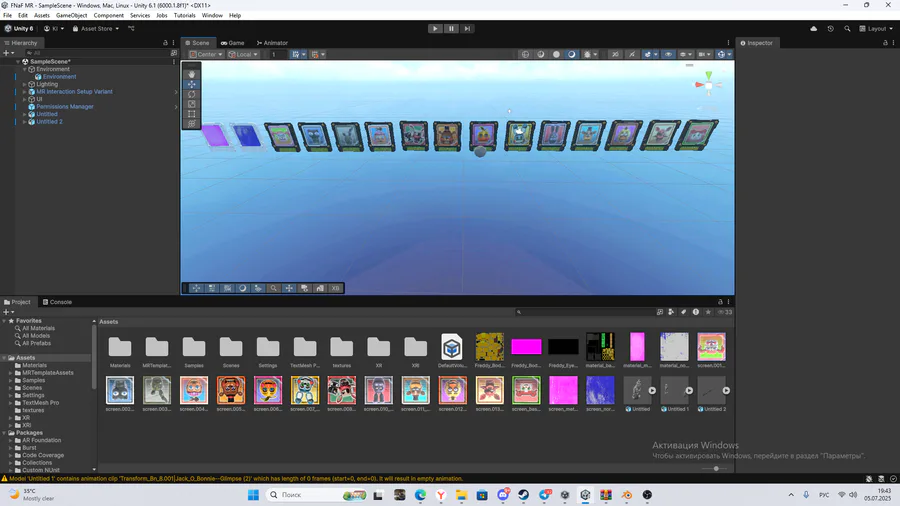The height and width of the screenshot is (506, 900).
Task: Adjust the Project icon size slider
Action: 715,469
